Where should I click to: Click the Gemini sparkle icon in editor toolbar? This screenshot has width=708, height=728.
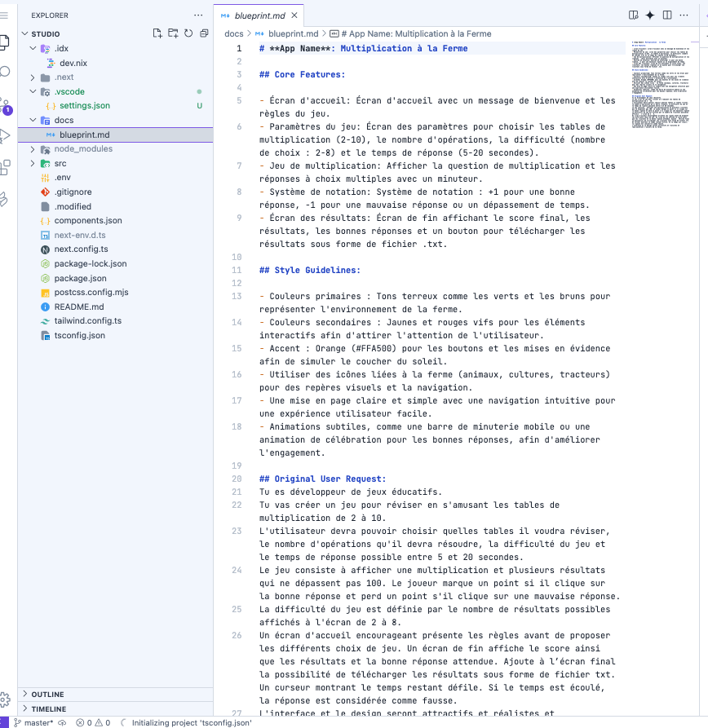coord(650,15)
